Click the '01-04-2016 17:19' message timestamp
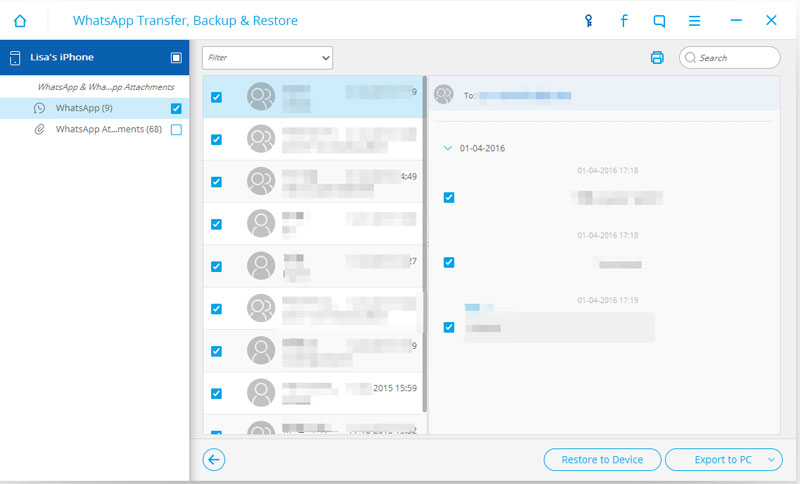The image size is (800, 484). (x=608, y=300)
